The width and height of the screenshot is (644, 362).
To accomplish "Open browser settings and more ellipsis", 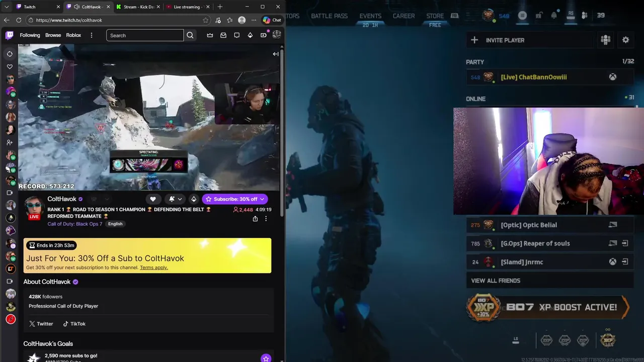I will tap(254, 20).
